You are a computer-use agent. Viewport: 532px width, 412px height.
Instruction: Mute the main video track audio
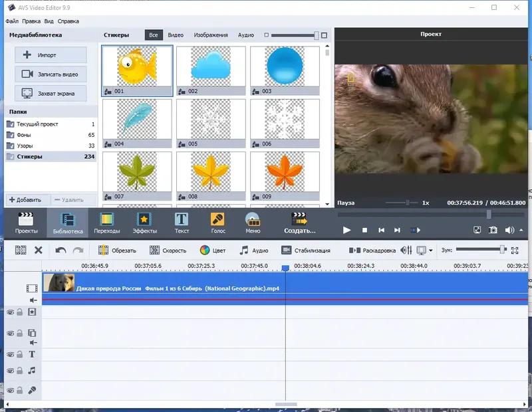32,299
